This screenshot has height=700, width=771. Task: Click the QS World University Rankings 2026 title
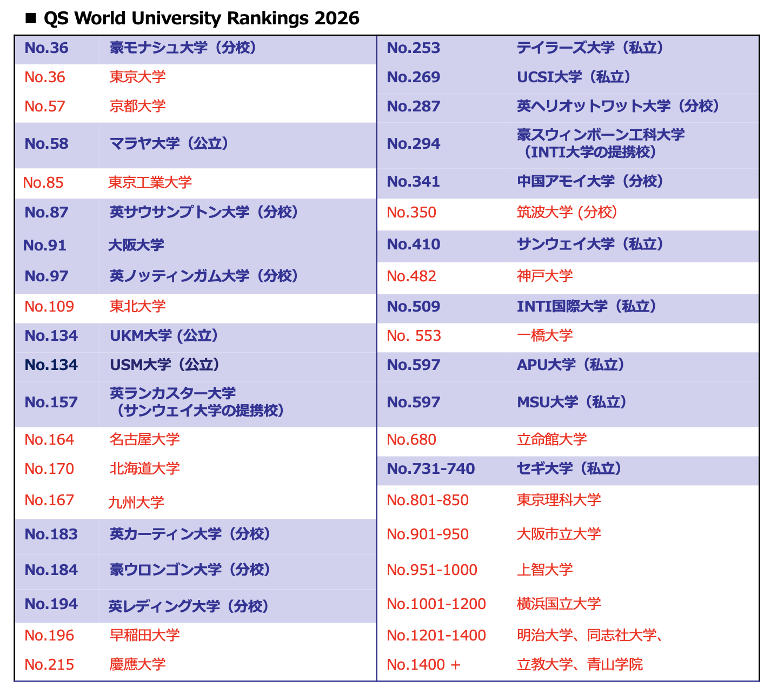coord(201,18)
